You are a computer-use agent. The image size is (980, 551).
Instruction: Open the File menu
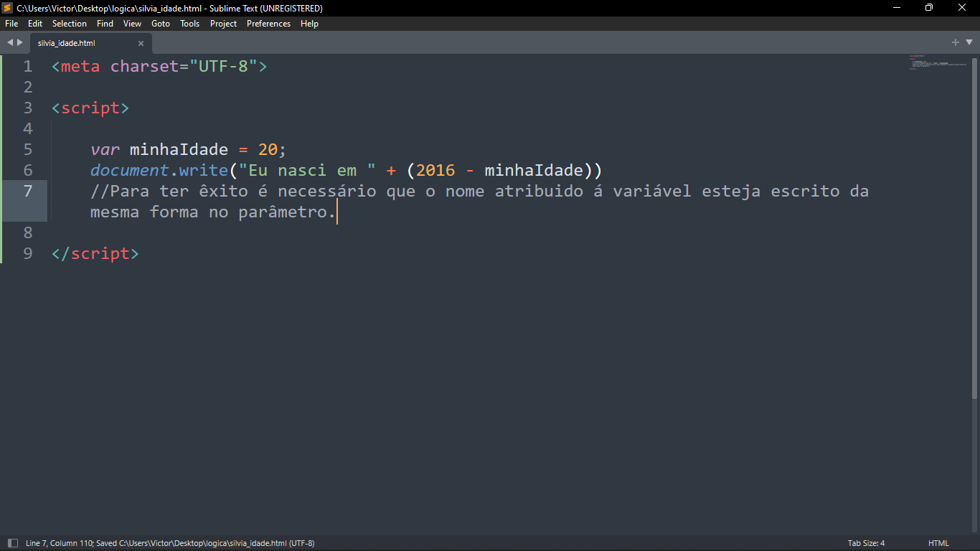11,24
